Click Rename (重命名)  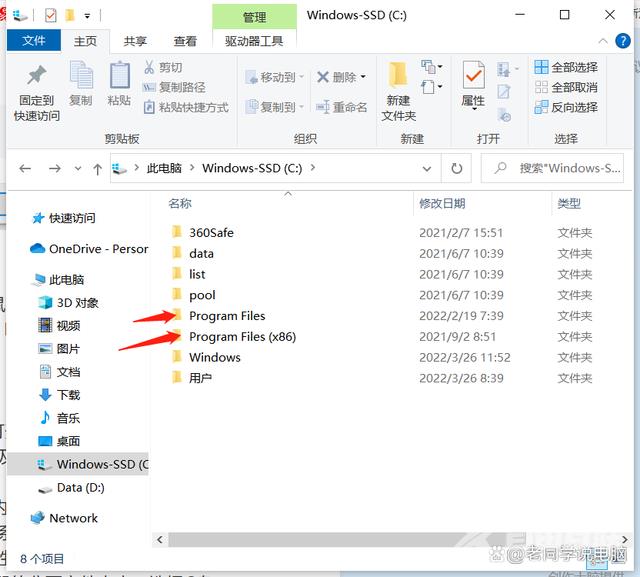[x=342, y=107]
